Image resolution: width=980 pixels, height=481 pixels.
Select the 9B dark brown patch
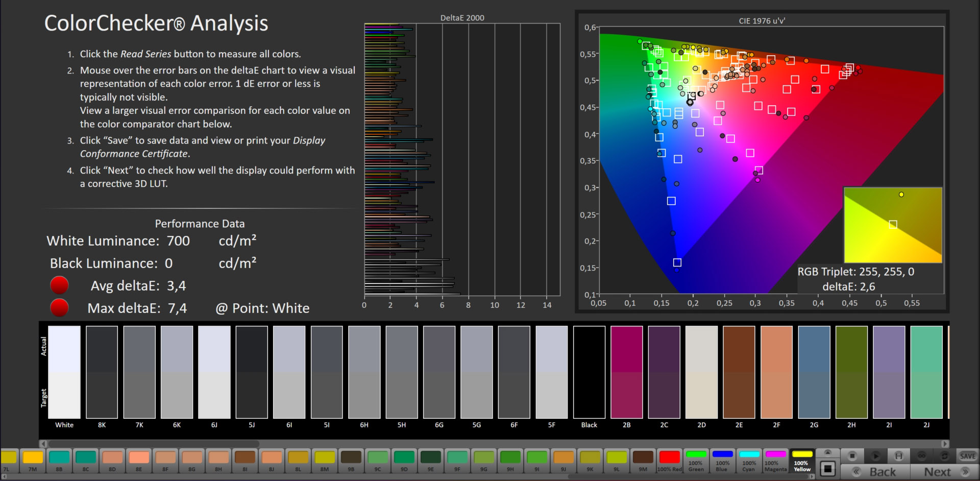tap(351, 460)
